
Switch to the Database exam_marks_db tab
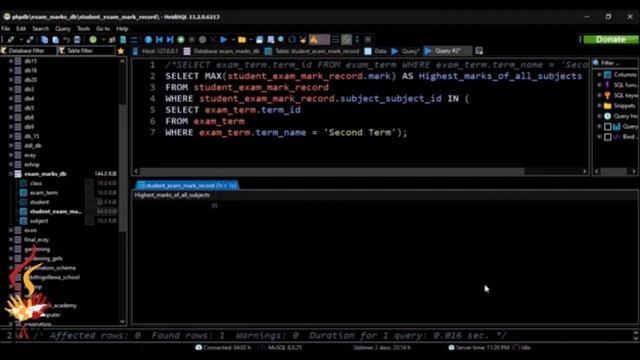tap(221, 51)
